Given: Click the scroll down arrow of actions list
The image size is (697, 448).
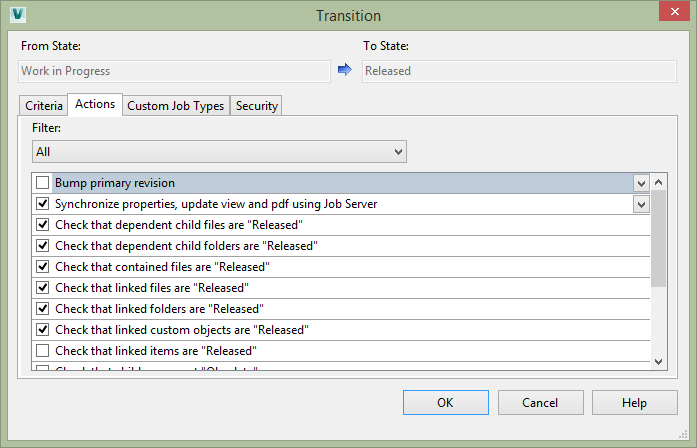Looking at the screenshot, I should [x=659, y=361].
